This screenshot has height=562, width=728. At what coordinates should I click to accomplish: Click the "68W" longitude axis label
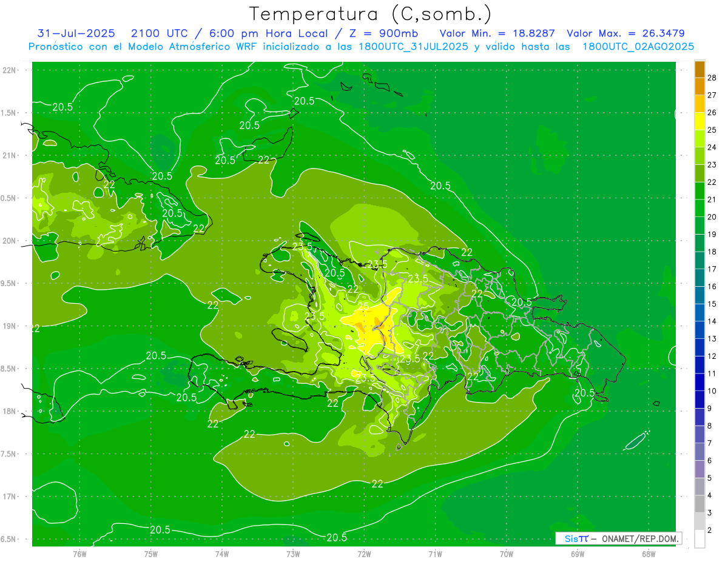649,554
